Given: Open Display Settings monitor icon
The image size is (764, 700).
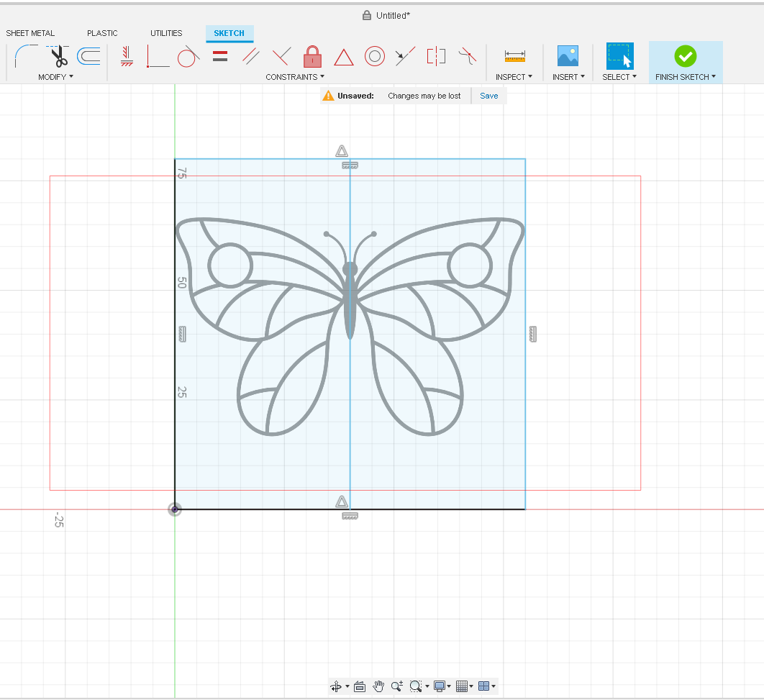Looking at the screenshot, I should coord(439,686).
